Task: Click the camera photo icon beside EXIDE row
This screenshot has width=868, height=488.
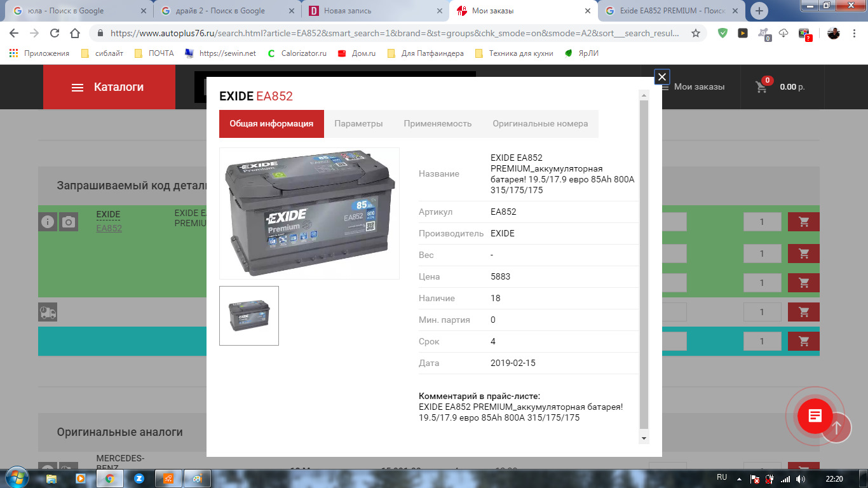Action: [x=69, y=222]
